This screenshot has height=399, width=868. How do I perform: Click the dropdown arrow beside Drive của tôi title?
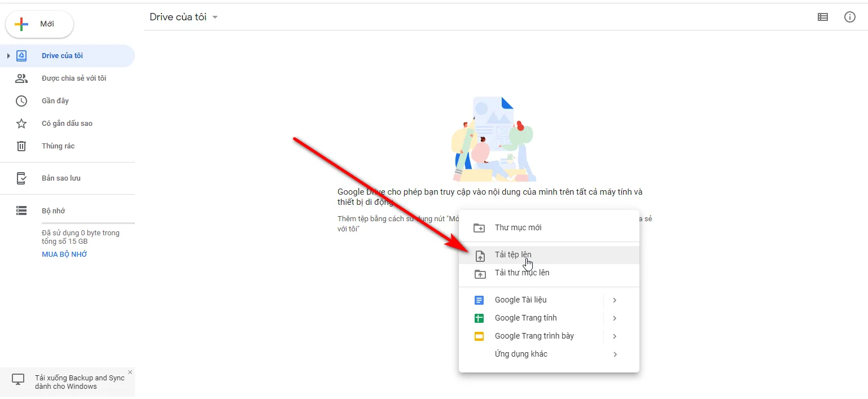pyautogui.click(x=214, y=17)
